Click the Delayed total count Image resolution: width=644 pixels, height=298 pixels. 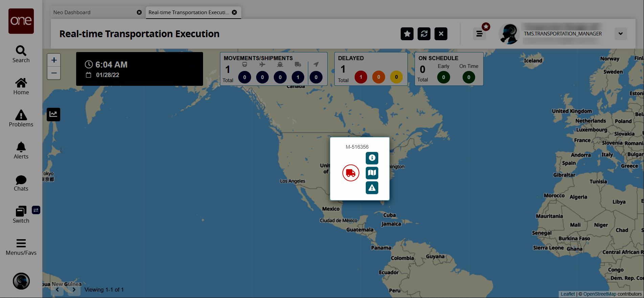tap(343, 69)
